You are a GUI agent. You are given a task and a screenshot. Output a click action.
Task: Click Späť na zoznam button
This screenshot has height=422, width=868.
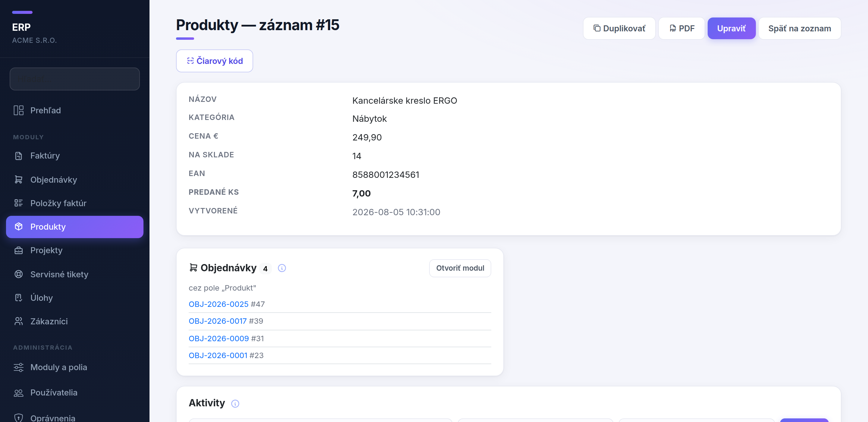pyautogui.click(x=800, y=28)
